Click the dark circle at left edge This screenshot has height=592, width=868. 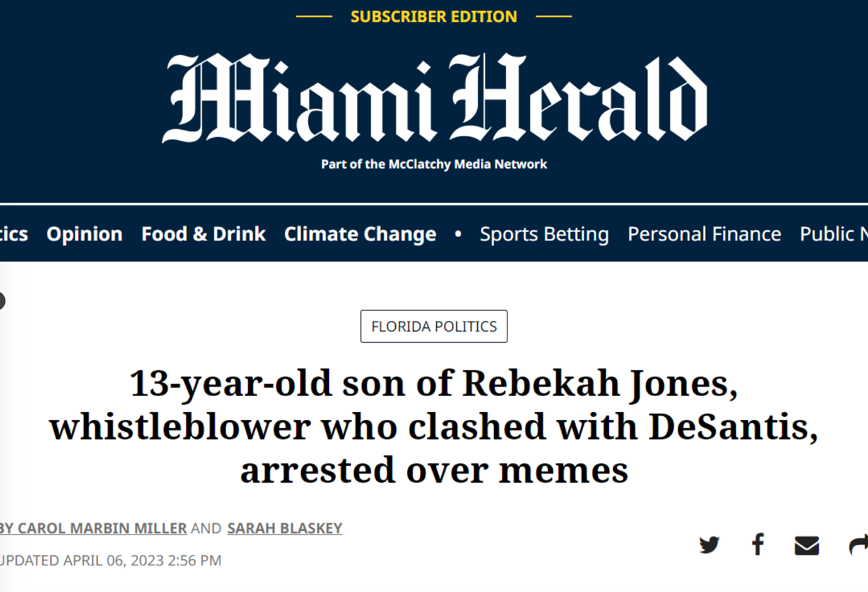click(2, 301)
